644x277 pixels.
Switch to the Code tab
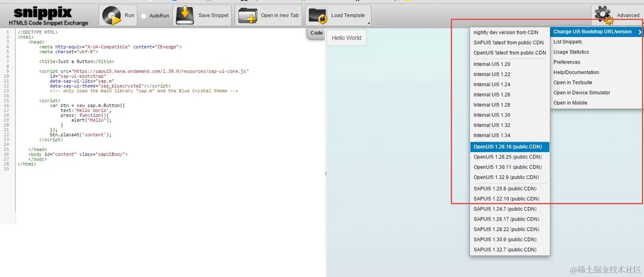316,33
